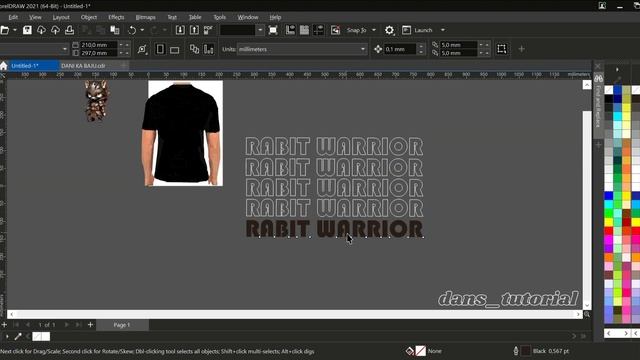This screenshot has width=640, height=360.
Task: Toggle the snap off icon beside Snap To
Action: (x=336, y=30)
